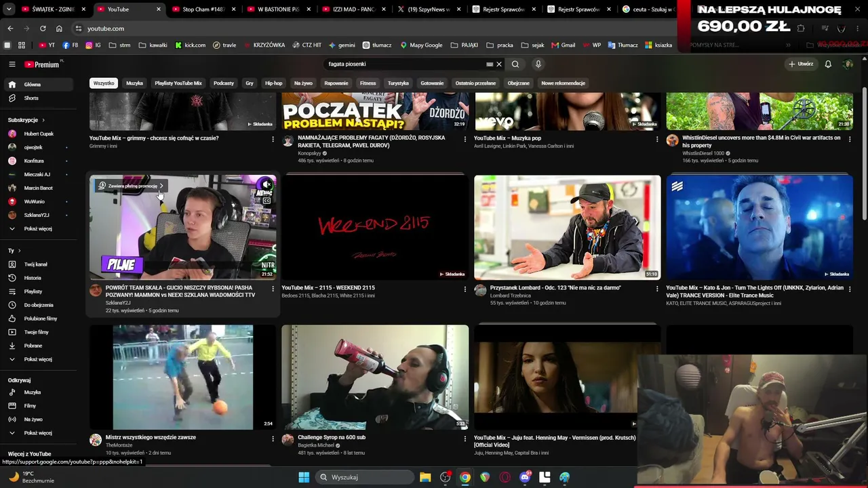The height and width of the screenshot is (488, 868).
Task: Open Hubert Cupak subscription channel
Action: click(x=38, y=134)
